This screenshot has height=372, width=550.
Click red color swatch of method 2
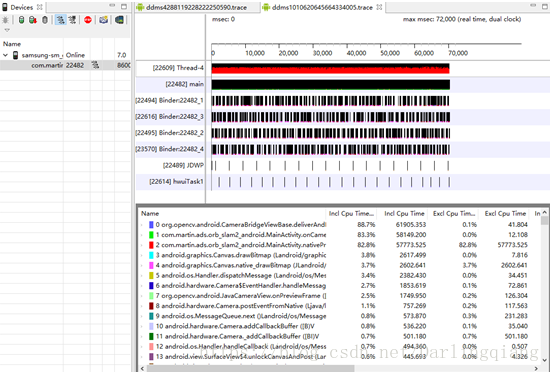[x=151, y=245]
